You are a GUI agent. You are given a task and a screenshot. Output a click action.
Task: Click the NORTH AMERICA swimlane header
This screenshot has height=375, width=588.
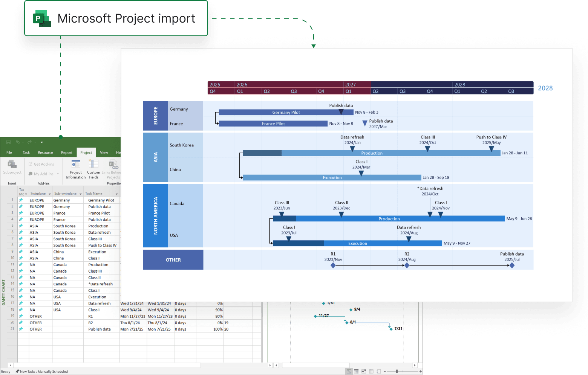156,216
